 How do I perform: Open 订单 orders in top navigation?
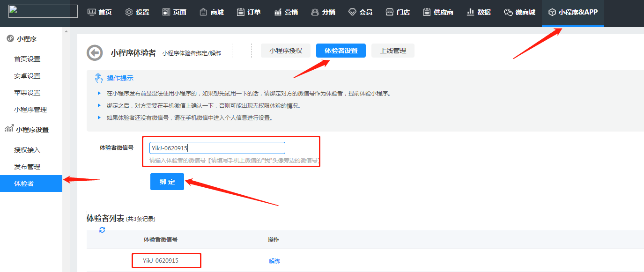[249, 12]
